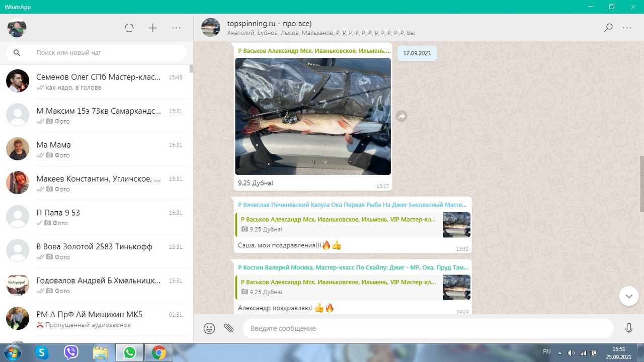Attach a file with paperclip icon
644x362 pixels.
229,328
